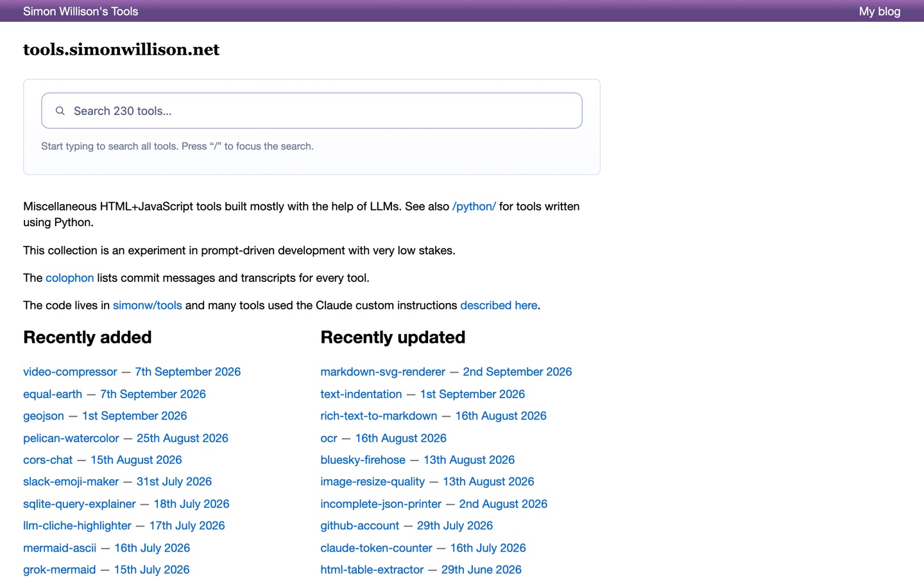Open the cors-chat tool
Image resolution: width=924 pixels, height=578 pixels.
(x=48, y=460)
